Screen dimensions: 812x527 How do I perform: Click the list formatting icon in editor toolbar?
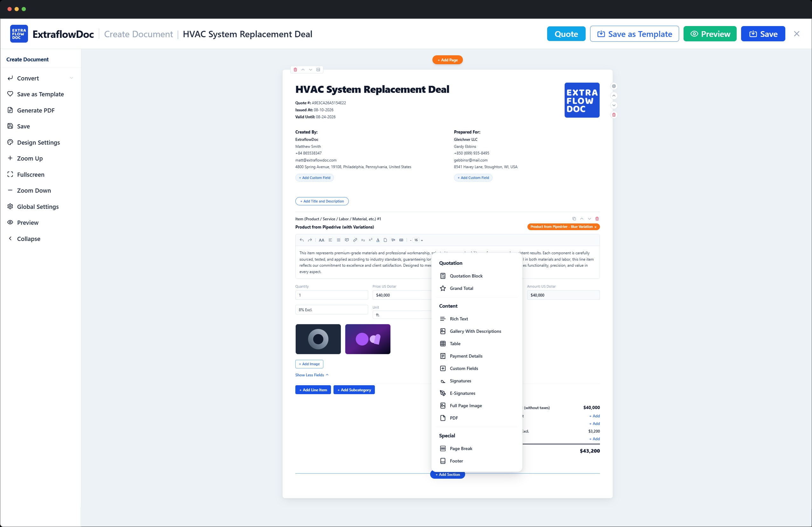(x=339, y=240)
